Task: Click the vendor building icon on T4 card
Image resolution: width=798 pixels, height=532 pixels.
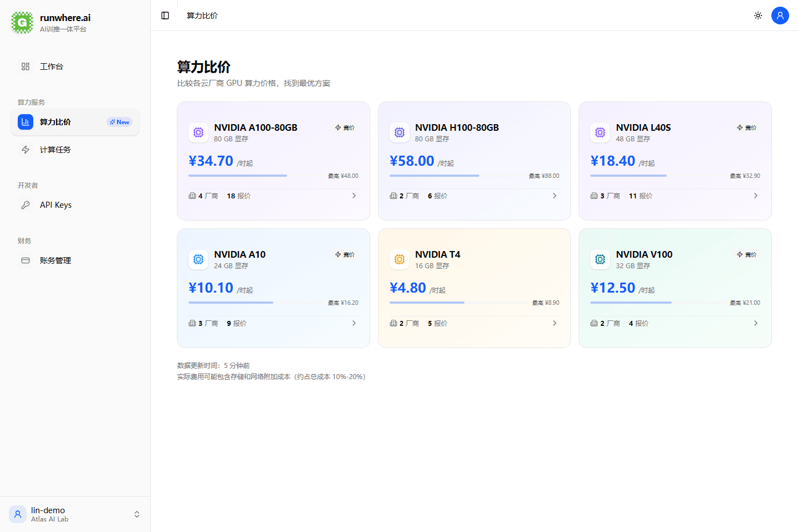Action: click(x=393, y=323)
